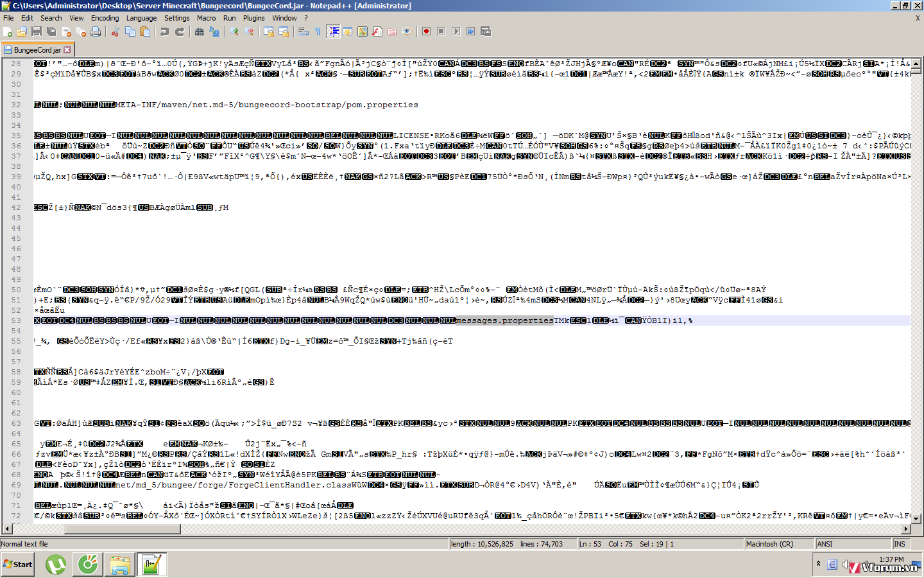Click the Paste clipboard icon

pos(145,31)
